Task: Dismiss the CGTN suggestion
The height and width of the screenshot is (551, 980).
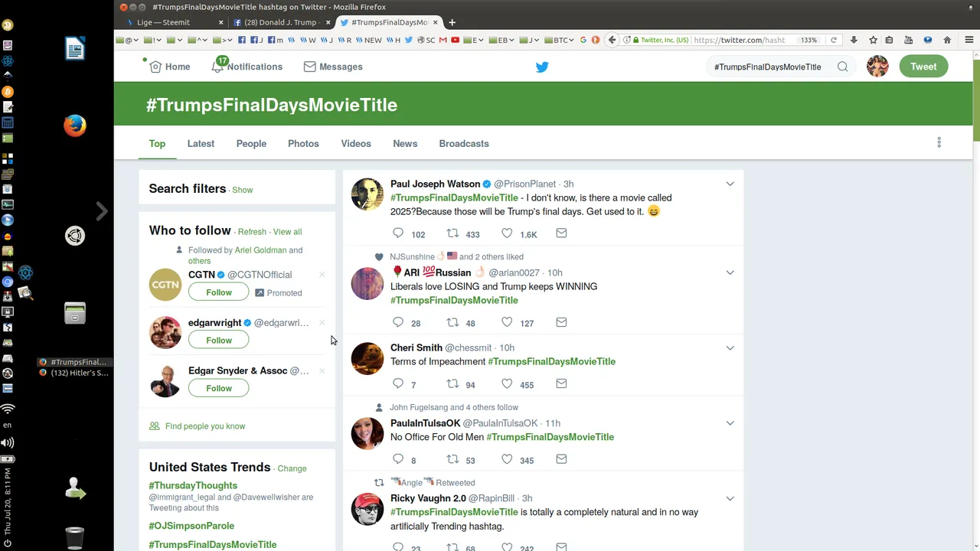Action: 322,275
